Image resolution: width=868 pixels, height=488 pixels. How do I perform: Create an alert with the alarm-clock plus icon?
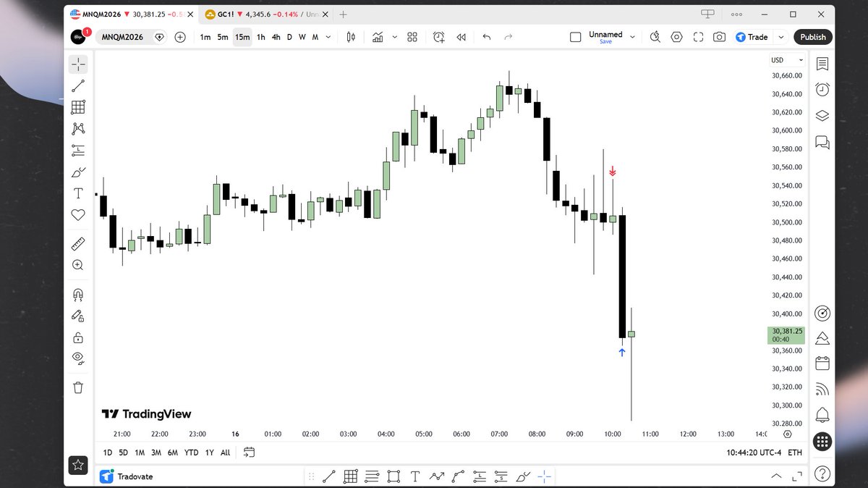[x=439, y=37]
